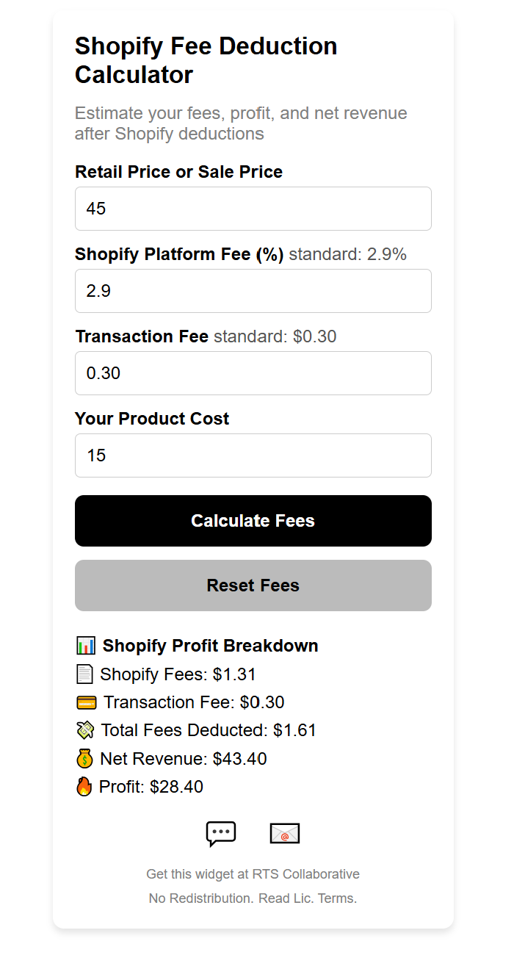Click the fire icon beside Profit

click(x=84, y=787)
